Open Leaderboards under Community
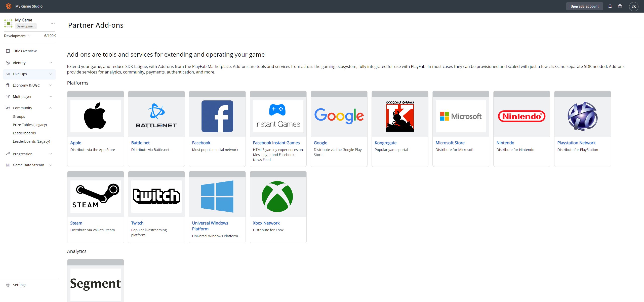The width and height of the screenshot is (644, 302). (x=24, y=133)
